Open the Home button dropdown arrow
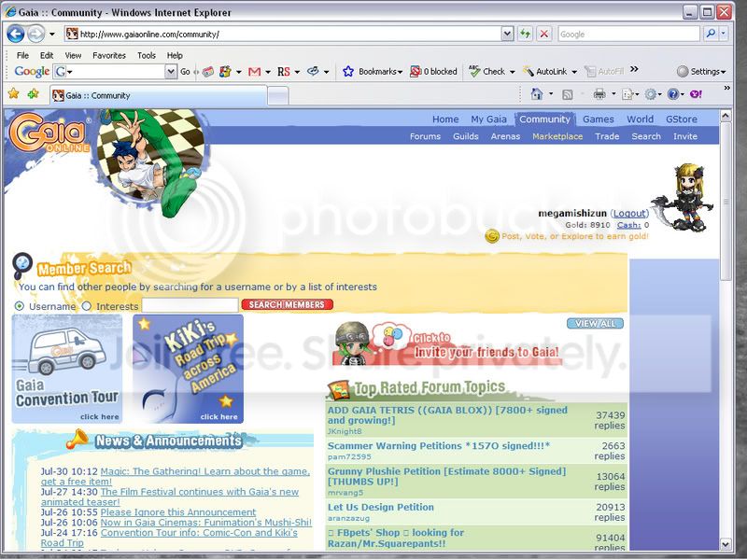The image size is (747, 560). tap(551, 94)
